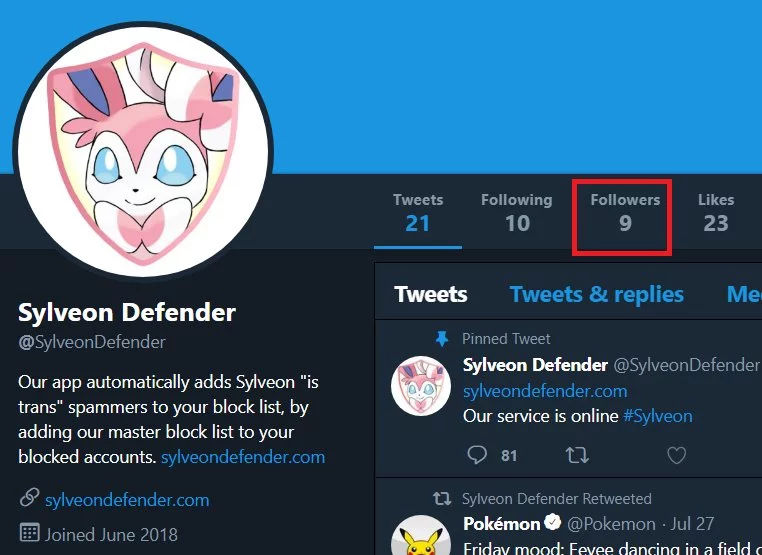
Task: View the Following 10 list
Action: click(x=517, y=213)
